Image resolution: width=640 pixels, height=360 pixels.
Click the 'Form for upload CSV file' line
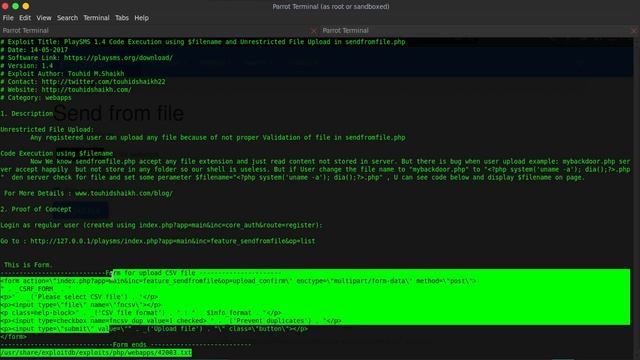(141, 273)
